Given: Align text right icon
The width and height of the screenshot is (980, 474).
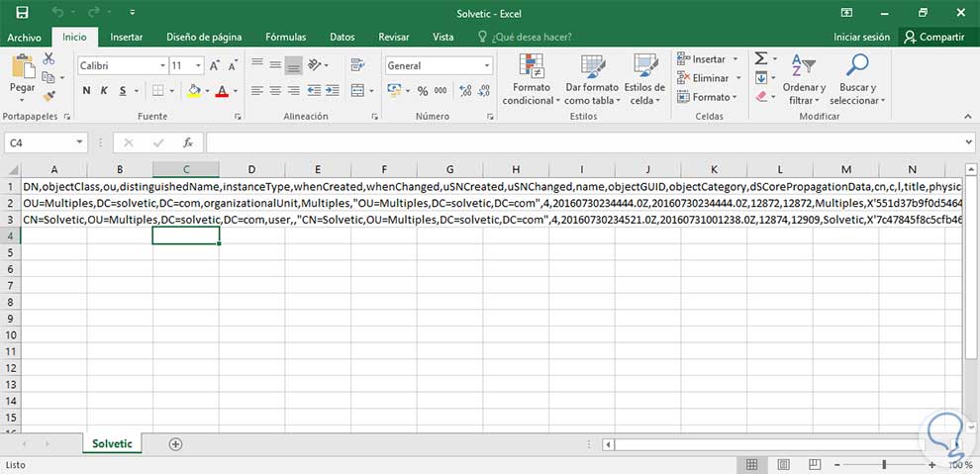Looking at the screenshot, I should click(x=294, y=91).
